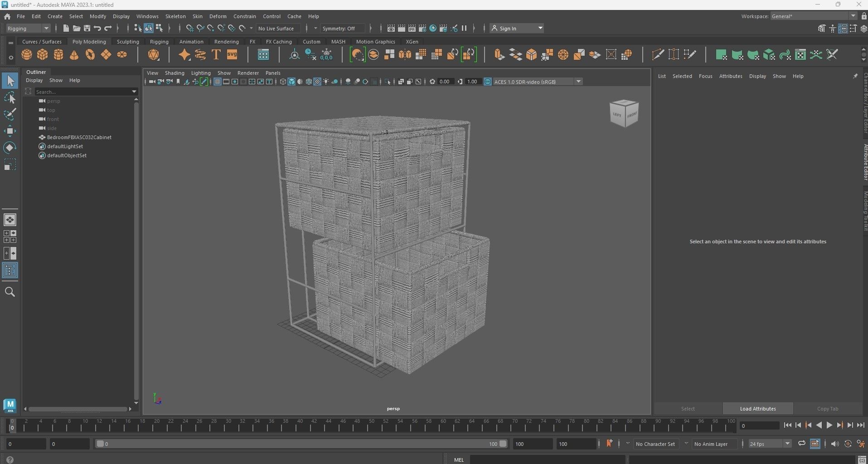Create a polygon cone from the shelf
This screenshot has height=464, width=868.
tap(74, 55)
